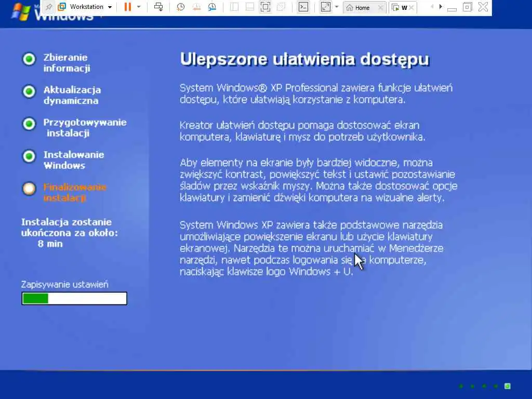Go to the next tab arrow
Viewport: 532px width, 399px height.
pyautogui.click(x=441, y=6)
